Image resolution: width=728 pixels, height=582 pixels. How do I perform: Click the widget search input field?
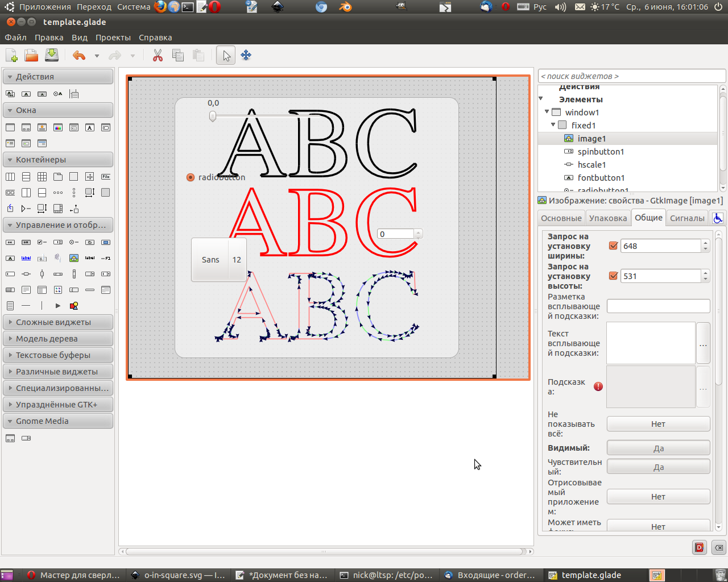click(631, 76)
